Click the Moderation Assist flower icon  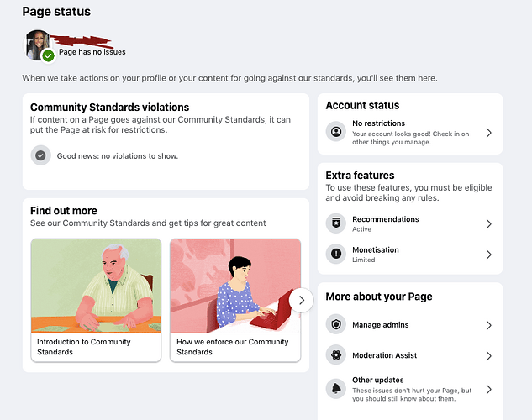[x=336, y=355]
